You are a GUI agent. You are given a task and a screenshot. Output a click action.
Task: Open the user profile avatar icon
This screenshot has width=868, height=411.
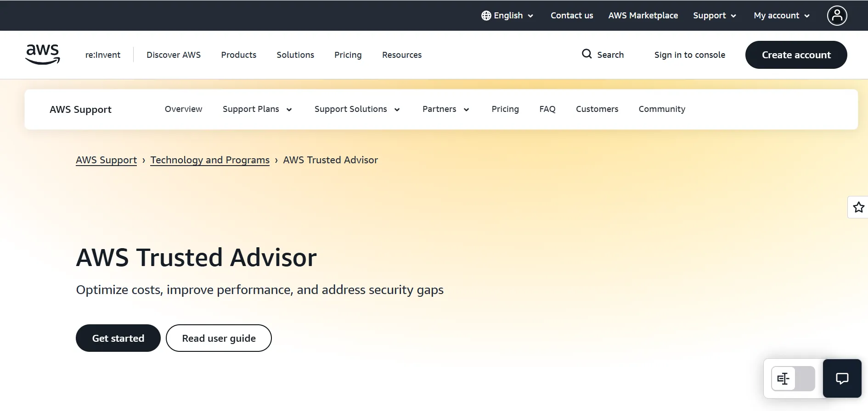(837, 16)
